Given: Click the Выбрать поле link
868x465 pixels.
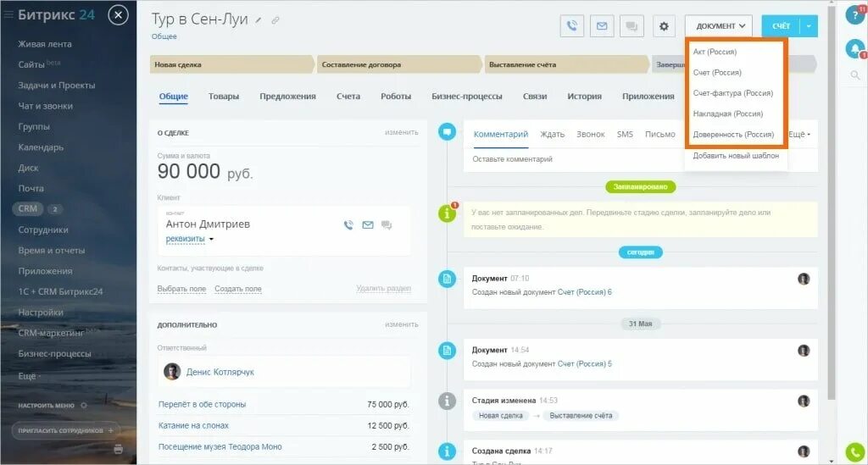Looking at the screenshot, I should [181, 289].
